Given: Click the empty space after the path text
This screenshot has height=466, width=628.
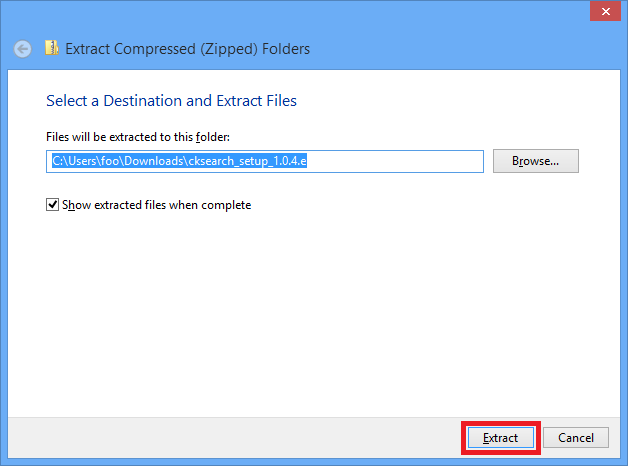Looking at the screenshot, I should 410,161.
